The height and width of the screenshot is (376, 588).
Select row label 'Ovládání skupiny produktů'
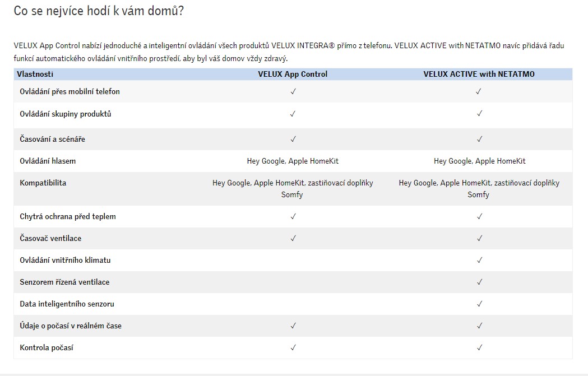[x=66, y=114]
